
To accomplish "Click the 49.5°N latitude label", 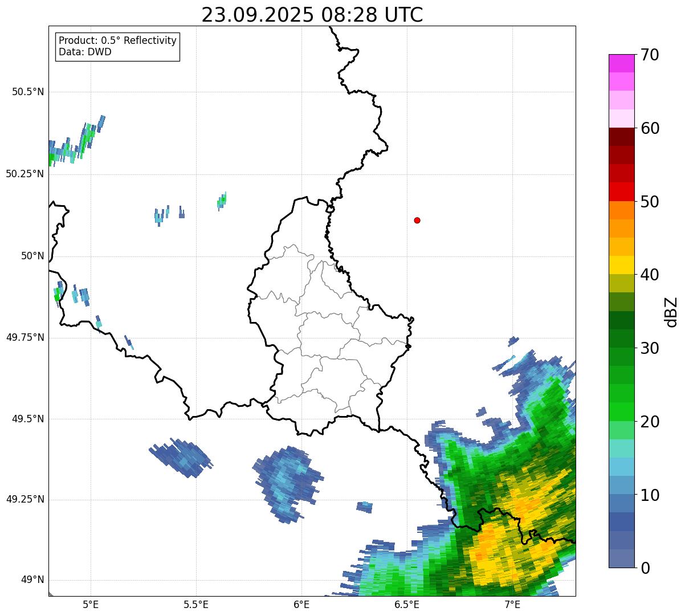I will (x=28, y=419).
